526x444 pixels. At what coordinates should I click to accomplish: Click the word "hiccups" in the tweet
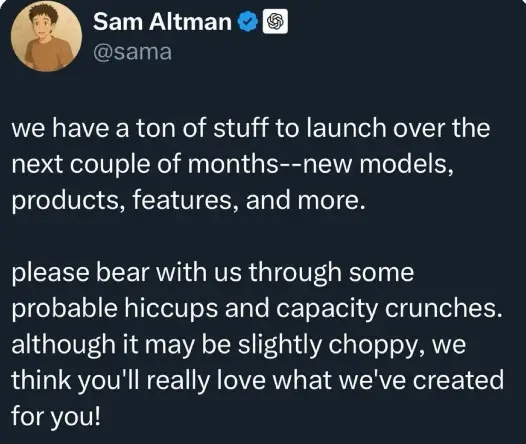171,309
